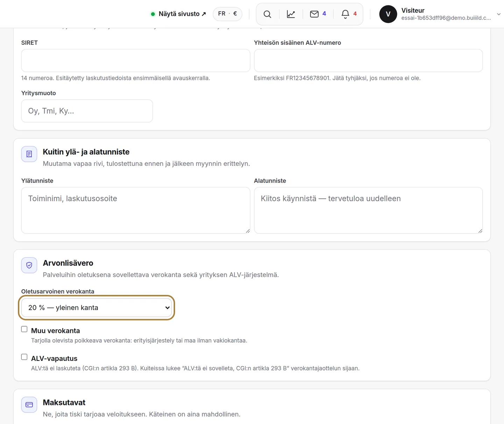Click the Arvonlisävero section heading

coord(68,263)
